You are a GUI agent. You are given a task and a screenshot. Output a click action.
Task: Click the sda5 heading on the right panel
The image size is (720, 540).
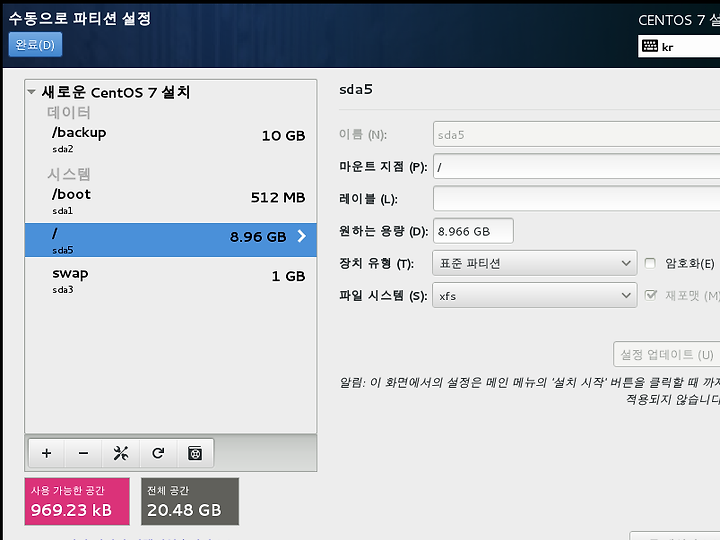tap(356, 90)
